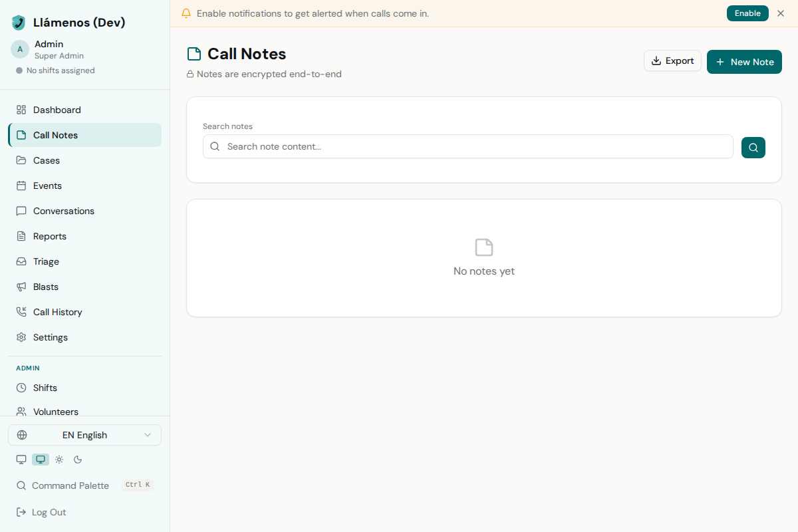Select the unhighlighted monitor theme icon
Screen dimensions: 798x532
(x=21, y=460)
